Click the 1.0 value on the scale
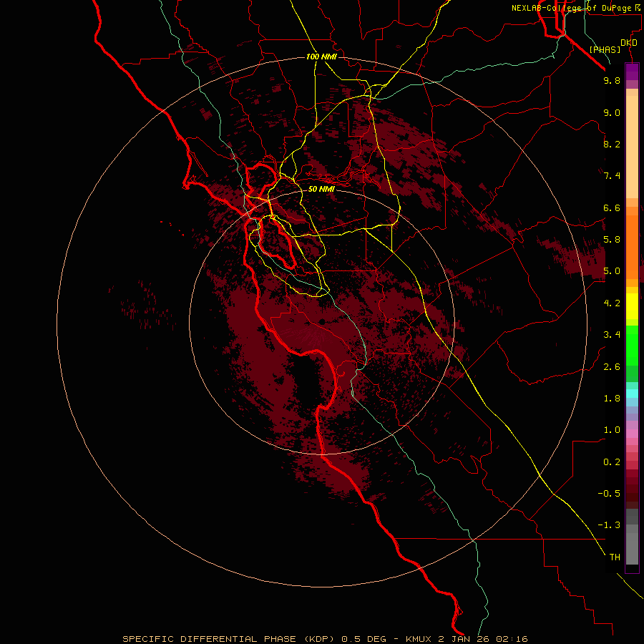 612,430
